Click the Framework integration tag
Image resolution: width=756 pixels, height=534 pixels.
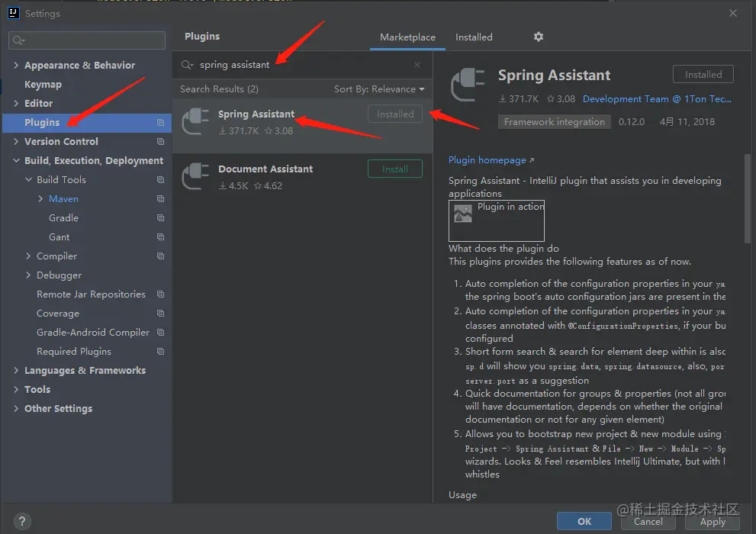point(554,122)
